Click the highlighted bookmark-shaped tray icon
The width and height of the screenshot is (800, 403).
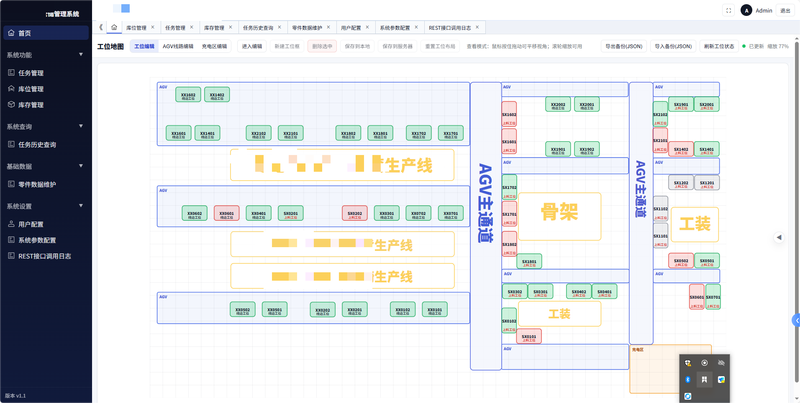(x=704, y=380)
